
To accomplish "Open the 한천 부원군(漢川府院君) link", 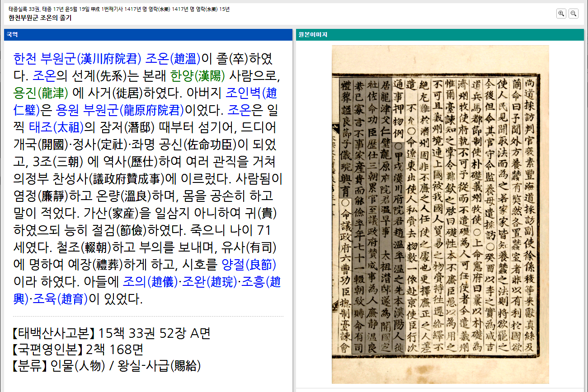I will point(78,59).
